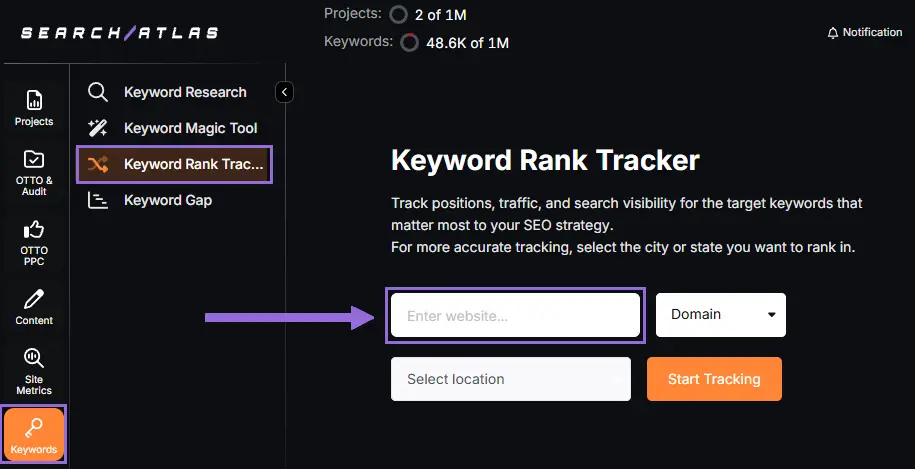The height and width of the screenshot is (469, 915).
Task: Open the Select location field
Action: pos(510,379)
